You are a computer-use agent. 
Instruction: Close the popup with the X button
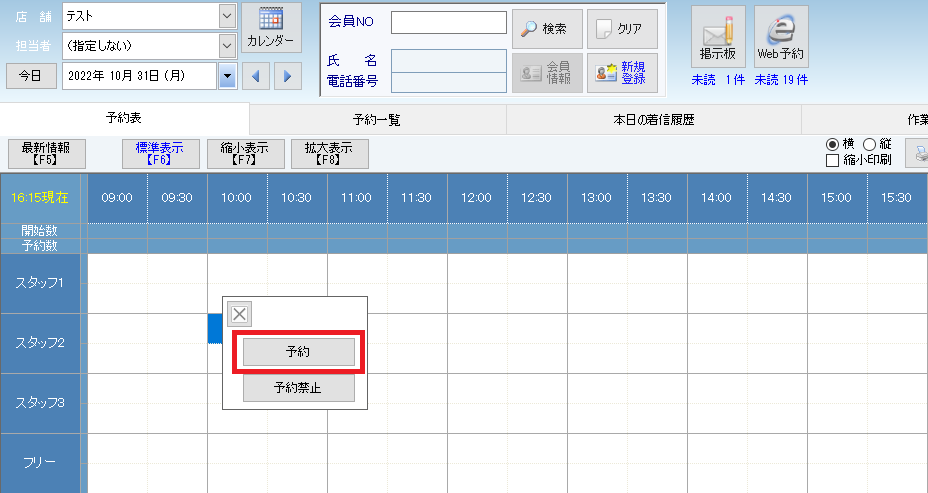[x=239, y=315]
